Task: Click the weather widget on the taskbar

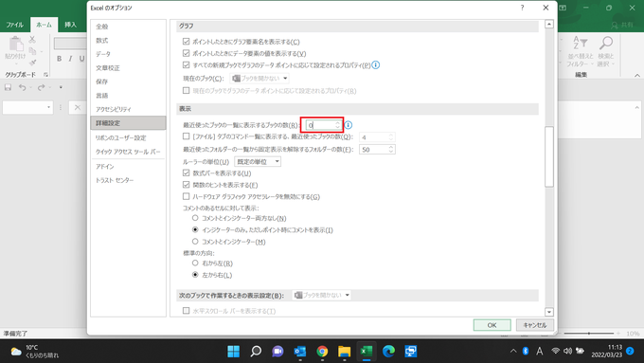Action: [x=34, y=352]
